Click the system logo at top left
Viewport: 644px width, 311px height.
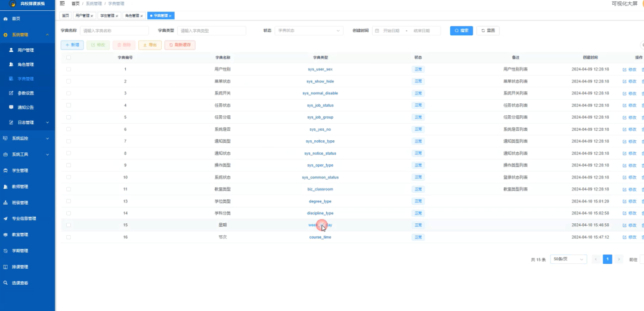pos(13,4)
